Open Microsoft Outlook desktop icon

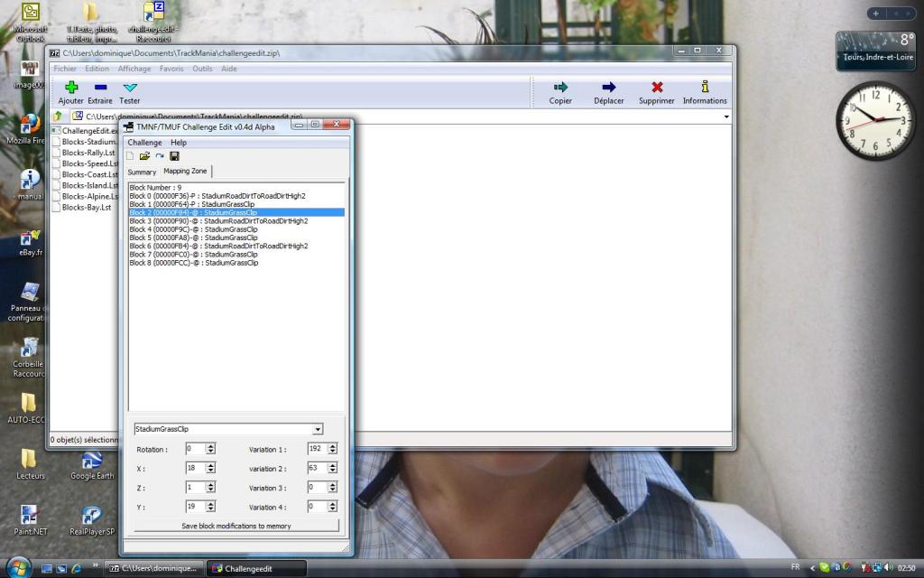click(30, 23)
